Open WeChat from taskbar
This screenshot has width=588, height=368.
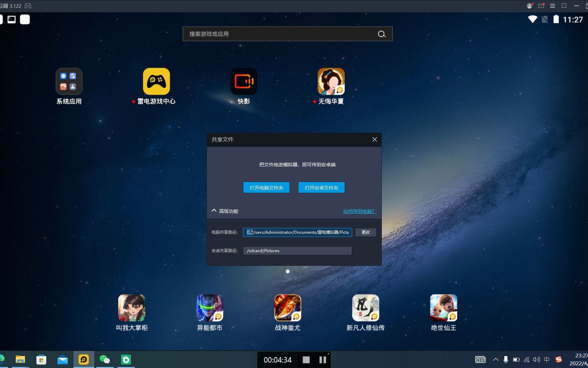pyautogui.click(x=105, y=359)
